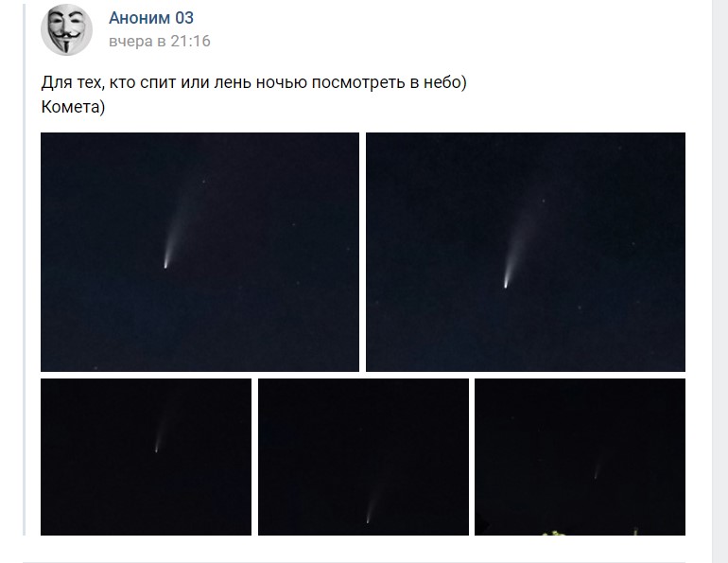
Task: Click the gray page strip at right edge
Action: point(719,282)
